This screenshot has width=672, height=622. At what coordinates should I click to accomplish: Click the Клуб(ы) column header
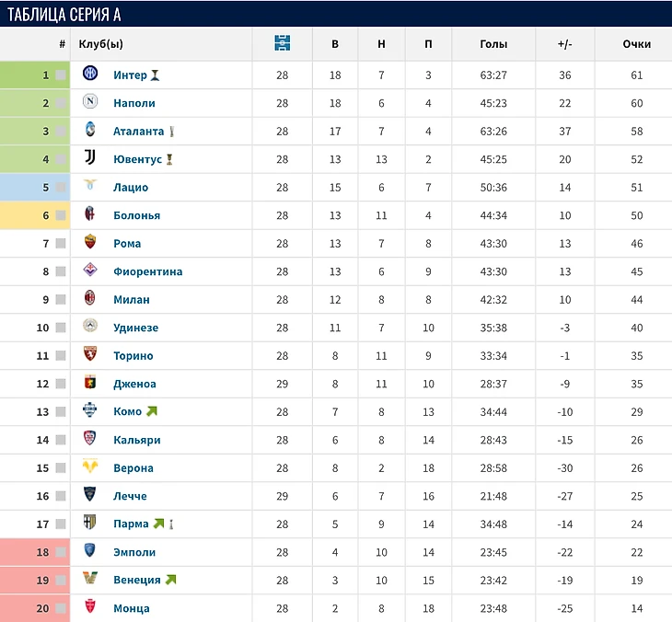(101, 43)
